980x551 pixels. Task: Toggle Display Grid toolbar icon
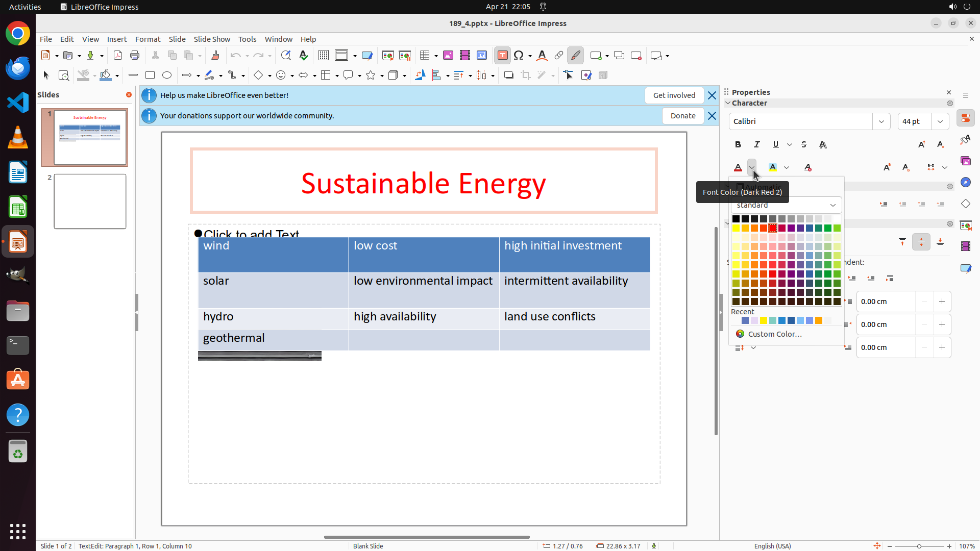(x=323, y=56)
